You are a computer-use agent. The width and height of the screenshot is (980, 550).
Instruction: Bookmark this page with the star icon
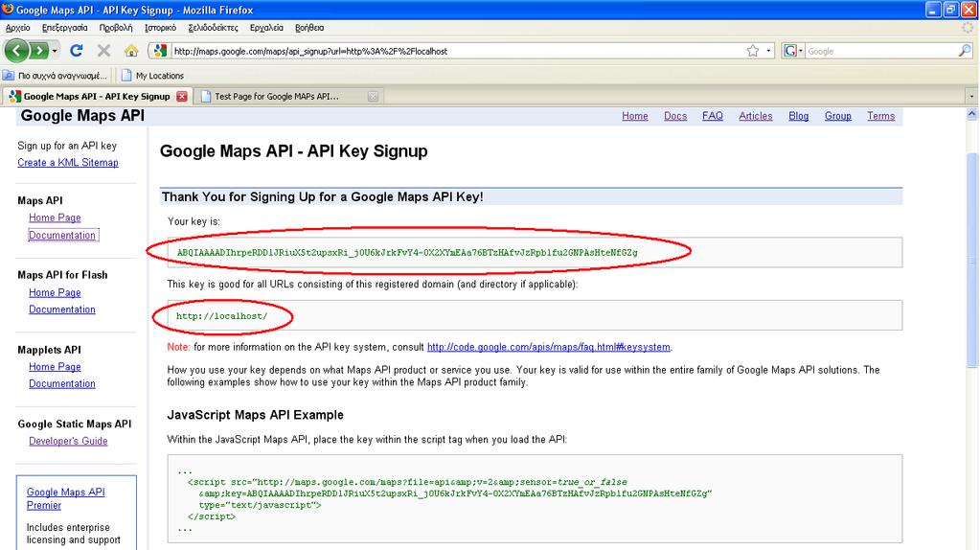click(x=753, y=51)
